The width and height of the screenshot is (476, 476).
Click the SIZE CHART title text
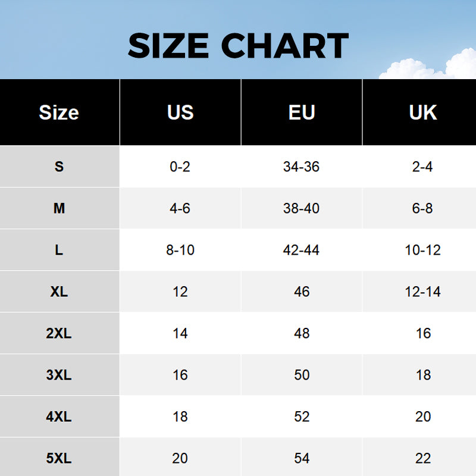click(x=238, y=46)
